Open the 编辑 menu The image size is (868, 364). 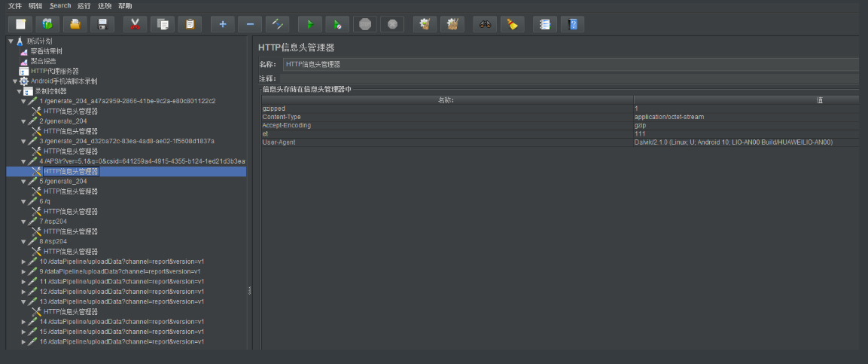35,5
